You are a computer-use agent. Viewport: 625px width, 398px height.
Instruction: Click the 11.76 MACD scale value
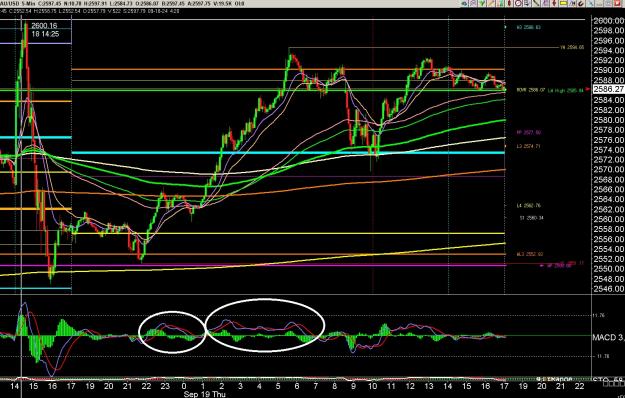pyautogui.click(x=599, y=315)
